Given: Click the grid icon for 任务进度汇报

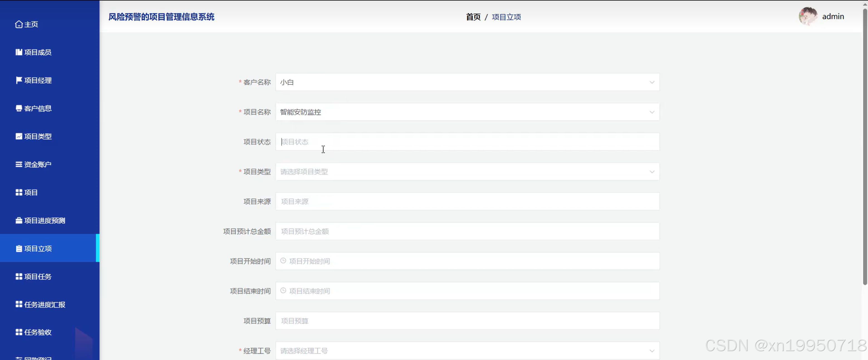Looking at the screenshot, I should click(x=19, y=304).
